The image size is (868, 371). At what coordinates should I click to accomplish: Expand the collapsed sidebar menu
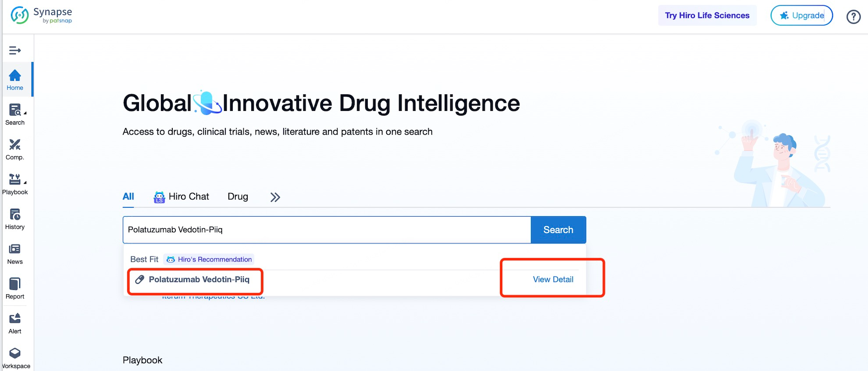pyautogui.click(x=15, y=50)
